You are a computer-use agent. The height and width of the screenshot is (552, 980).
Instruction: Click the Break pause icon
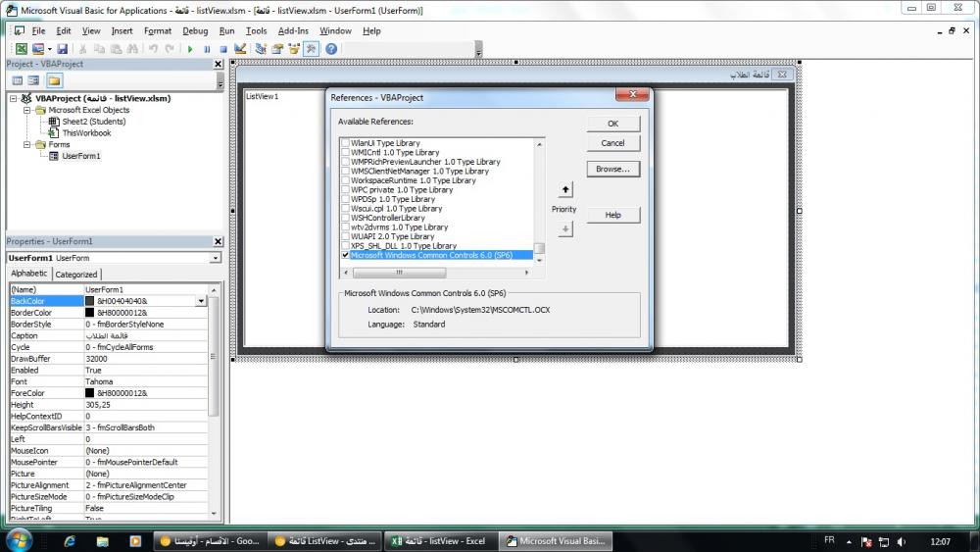pos(207,49)
